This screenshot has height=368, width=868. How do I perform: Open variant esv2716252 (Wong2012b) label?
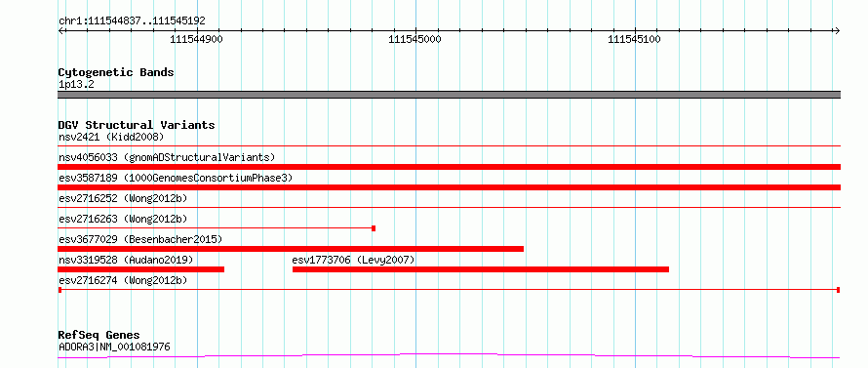(x=123, y=198)
